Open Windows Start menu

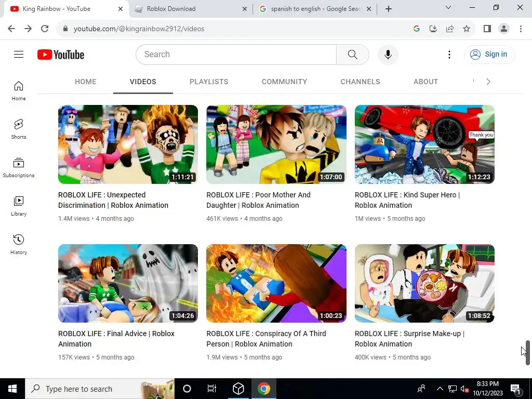pos(12,389)
